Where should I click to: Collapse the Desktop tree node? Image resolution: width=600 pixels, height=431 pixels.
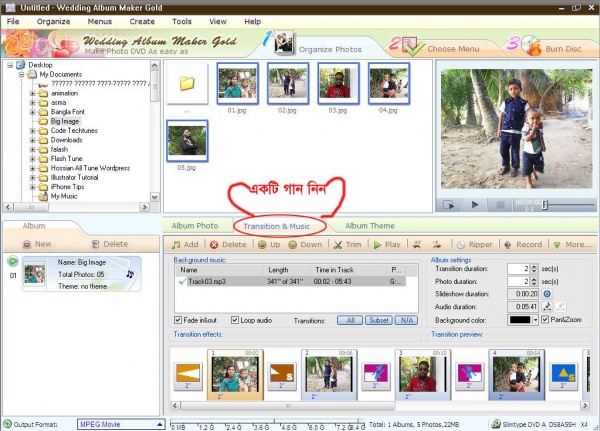[x=10, y=65]
